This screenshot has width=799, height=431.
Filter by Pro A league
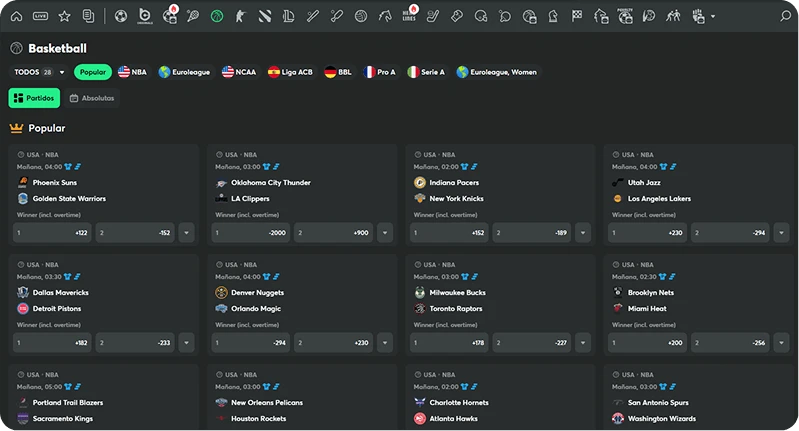pos(380,72)
